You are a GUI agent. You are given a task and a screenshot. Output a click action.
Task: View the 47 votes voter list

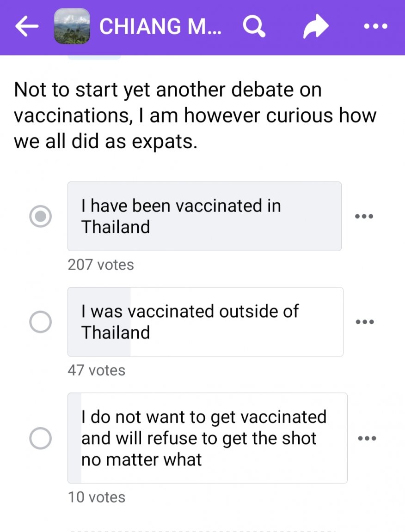pos(97,370)
